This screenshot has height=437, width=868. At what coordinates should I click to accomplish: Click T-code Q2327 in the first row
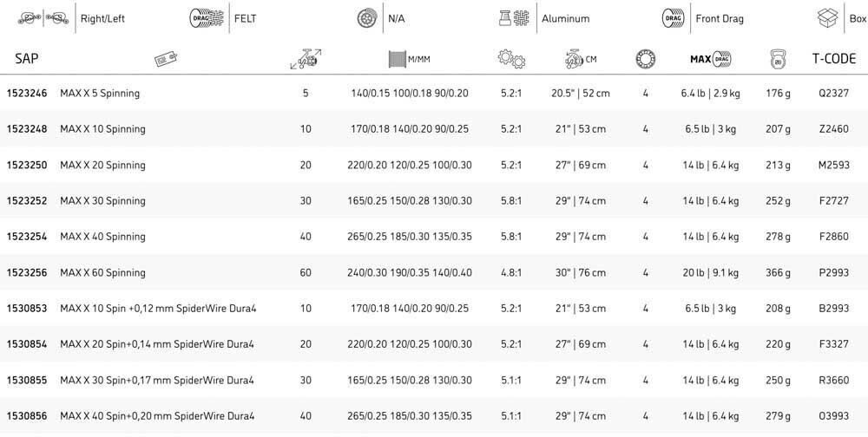point(833,93)
